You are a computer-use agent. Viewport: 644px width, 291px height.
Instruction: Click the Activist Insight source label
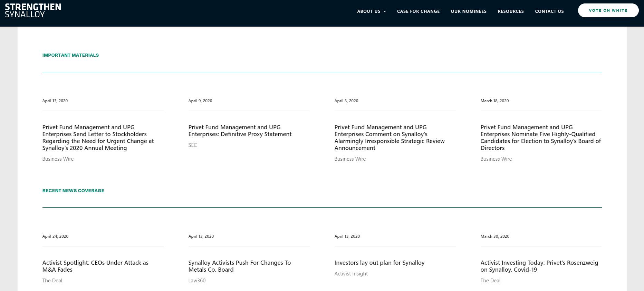tap(351, 274)
